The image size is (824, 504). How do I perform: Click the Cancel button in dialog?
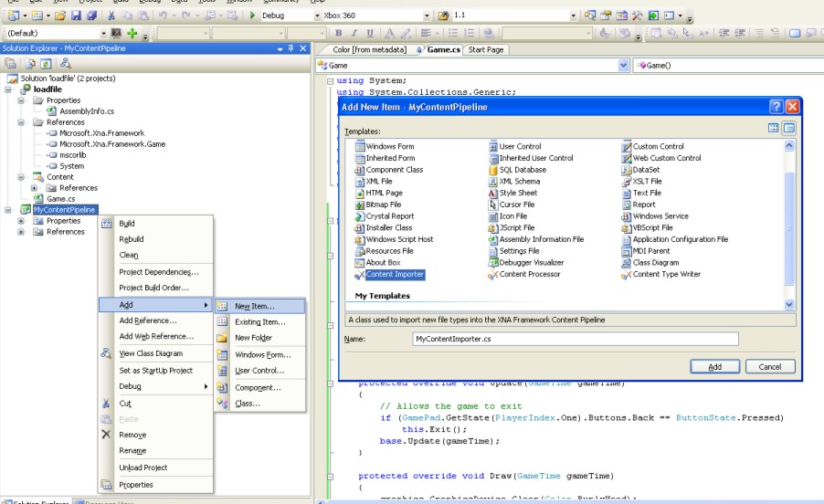[x=770, y=366]
